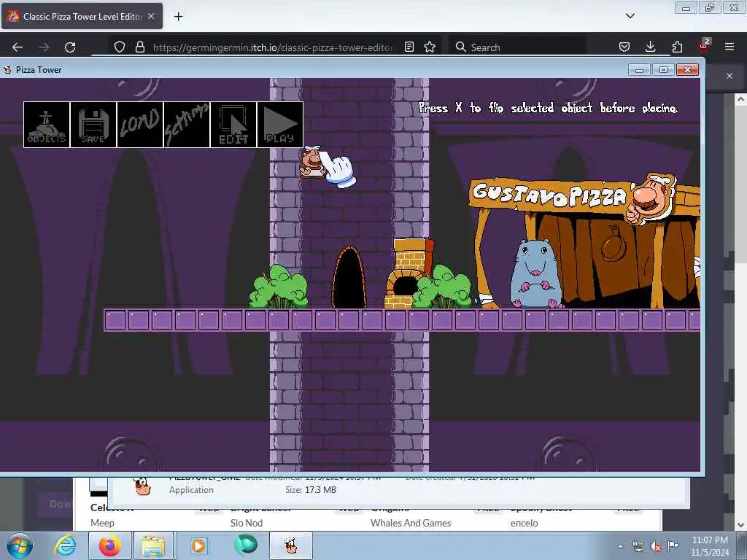The height and width of the screenshot is (560, 747).
Task: Show hidden tray icons arrow
Action: coord(620,547)
